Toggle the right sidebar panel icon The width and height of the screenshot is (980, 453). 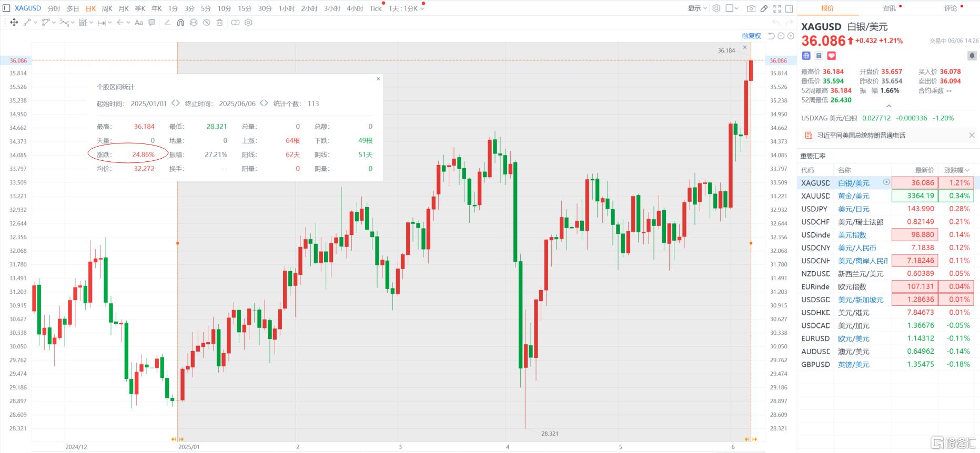tap(789, 8)
